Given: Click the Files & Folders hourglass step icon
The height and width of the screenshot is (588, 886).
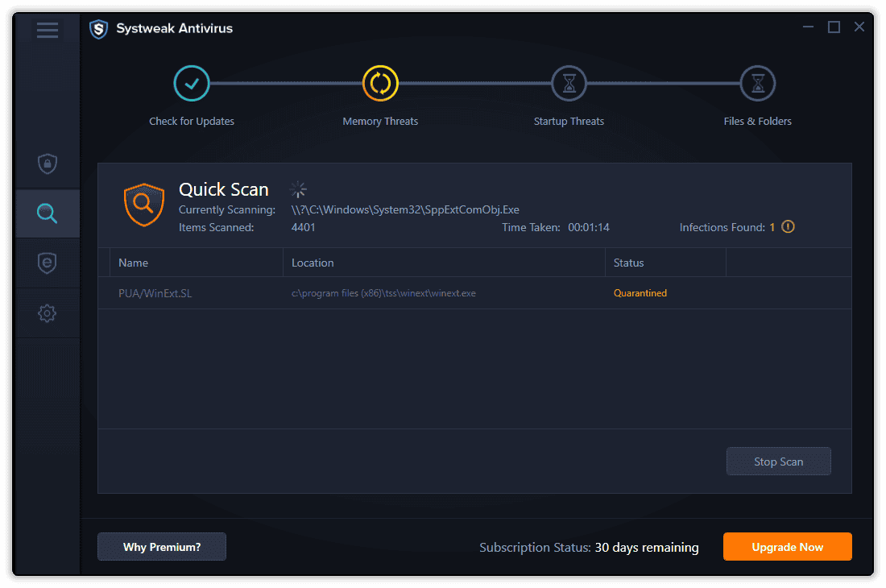Looking at the screenshot, I should (758, 84).
